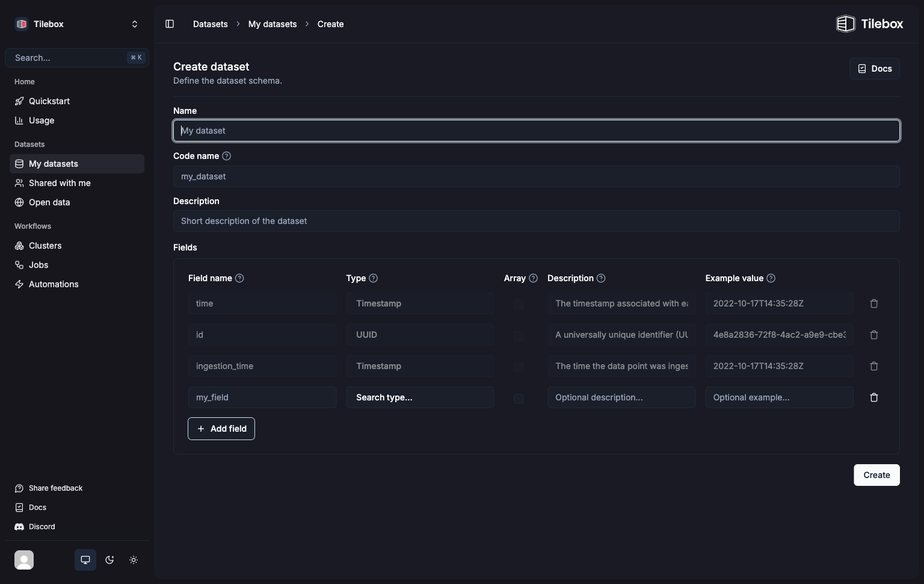This screenshot has width=924, height=584.
Task: Switch to dark theme (moon icon)
Action: point(109,560)
